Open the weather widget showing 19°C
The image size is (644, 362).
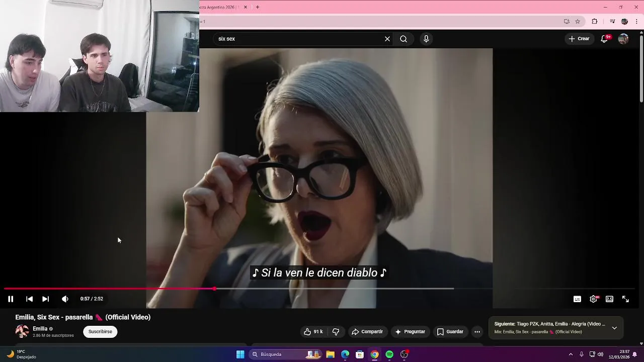click(x=21, y=354)
